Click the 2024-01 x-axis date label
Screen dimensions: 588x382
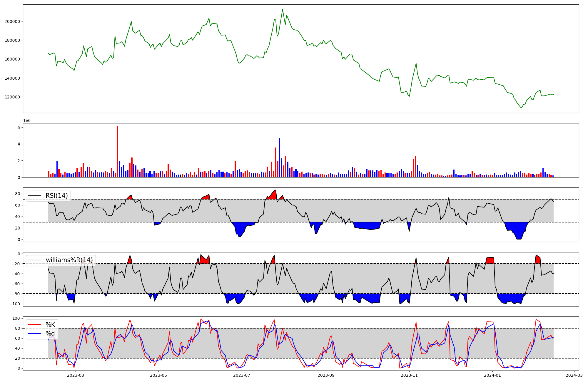(x=492, y=375)
